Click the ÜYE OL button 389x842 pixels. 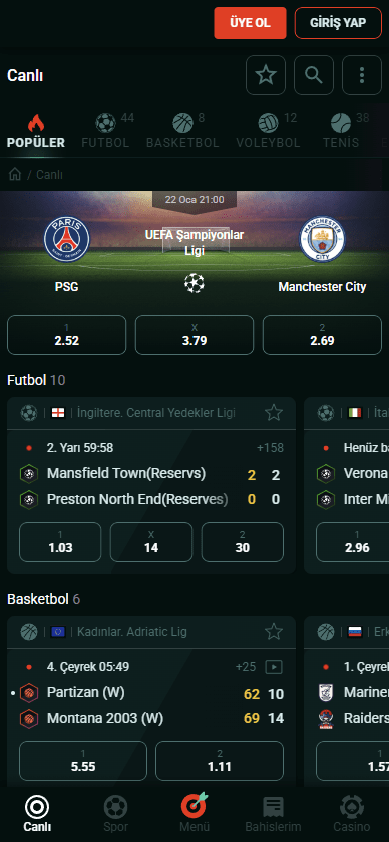coord(250,23)
